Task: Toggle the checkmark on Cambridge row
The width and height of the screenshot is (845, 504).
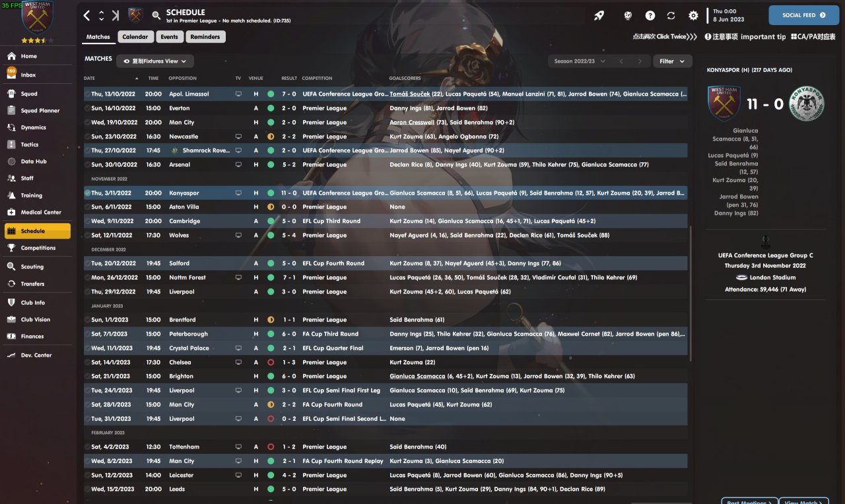Action: point(88,221)
